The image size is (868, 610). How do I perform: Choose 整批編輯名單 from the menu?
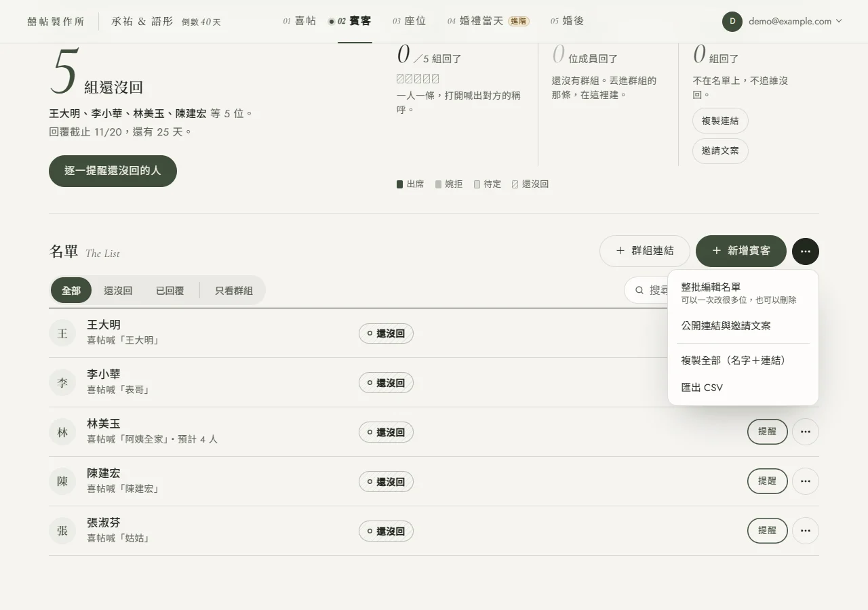click(743, 293)
